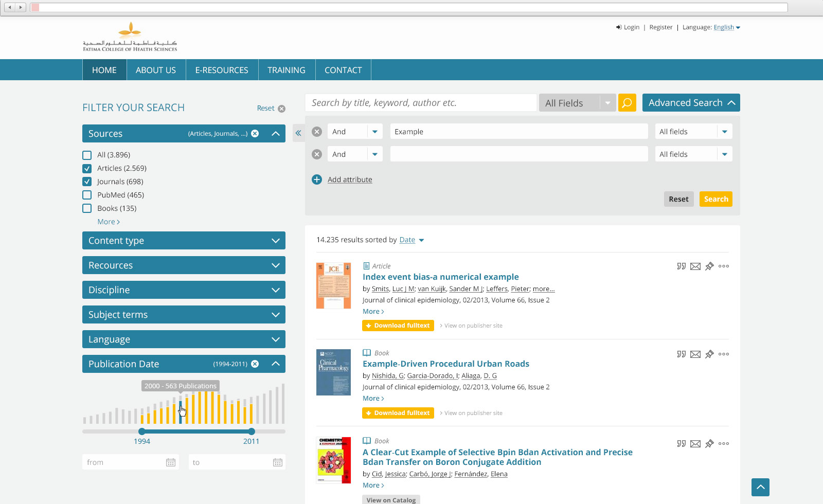
Task: Email the Example-Driven Procedural Urban Roads result
Action: coord(695,354)
